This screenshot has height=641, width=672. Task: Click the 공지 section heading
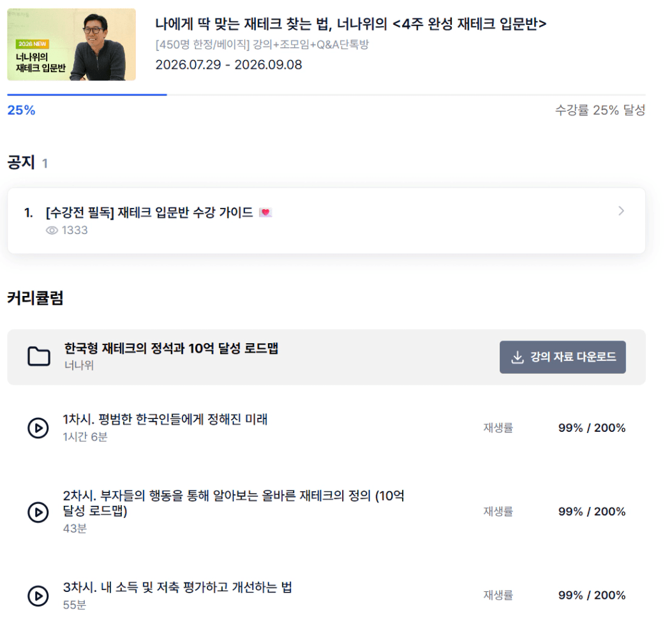point(21,163)
